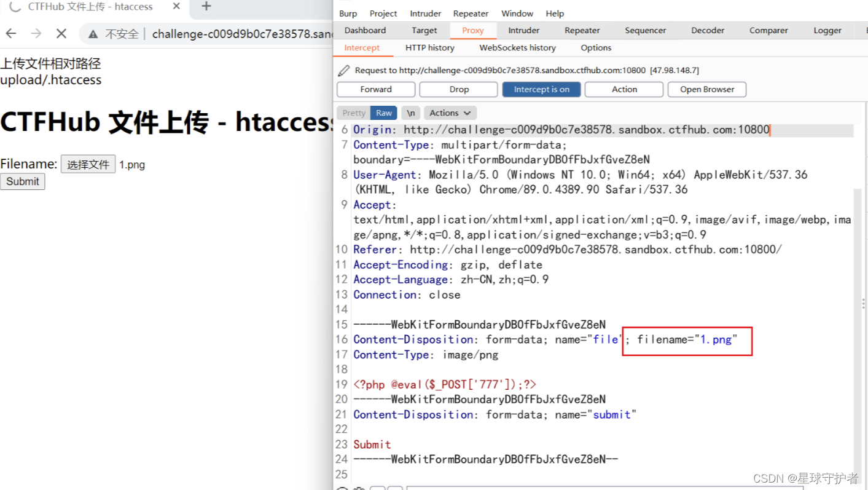
Task: Switch message view to Pretty
Action: (354, 113)
